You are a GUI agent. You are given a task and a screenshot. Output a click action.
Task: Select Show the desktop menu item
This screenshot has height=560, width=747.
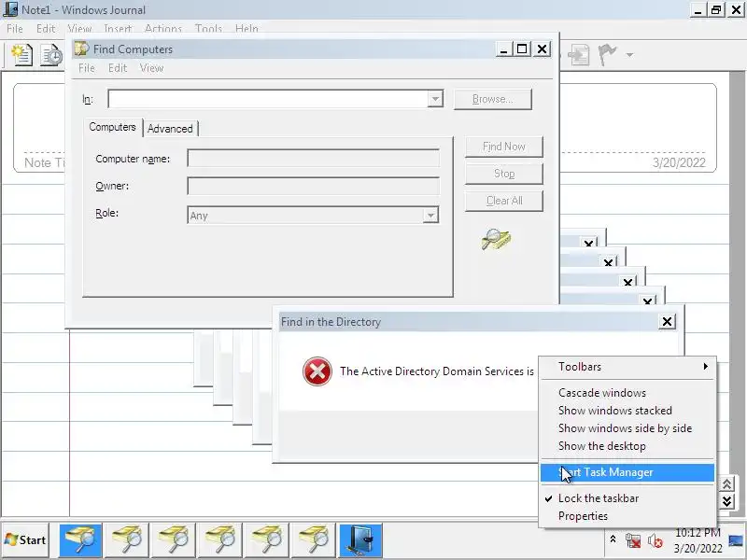627,446
